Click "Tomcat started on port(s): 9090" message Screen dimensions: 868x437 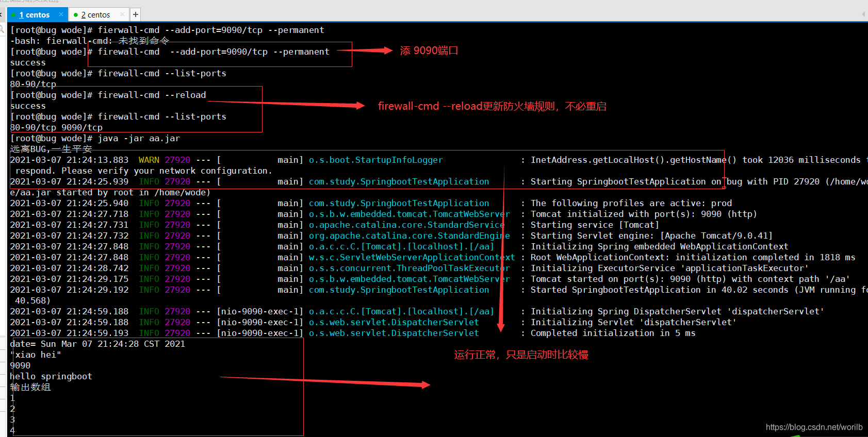click(690, 279)
